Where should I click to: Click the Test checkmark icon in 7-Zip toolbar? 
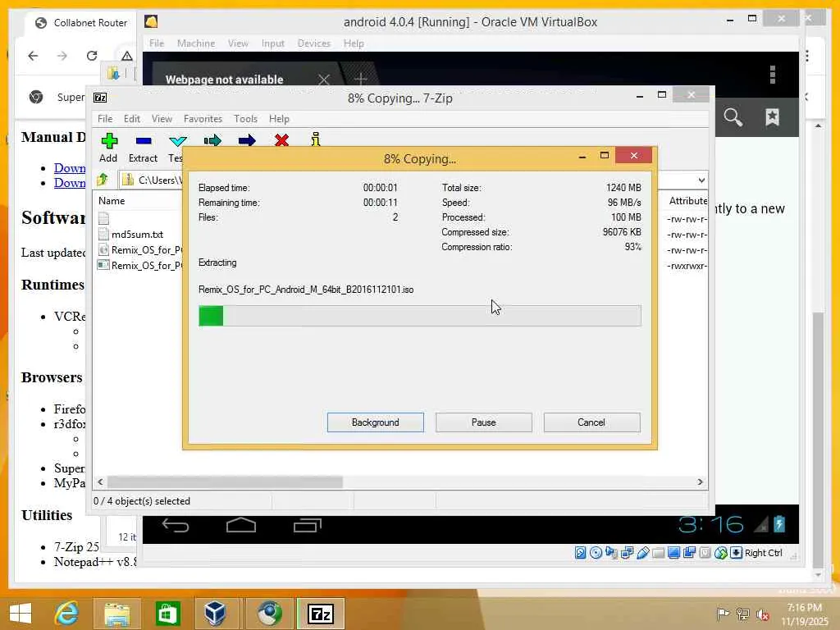pos(177,141)
